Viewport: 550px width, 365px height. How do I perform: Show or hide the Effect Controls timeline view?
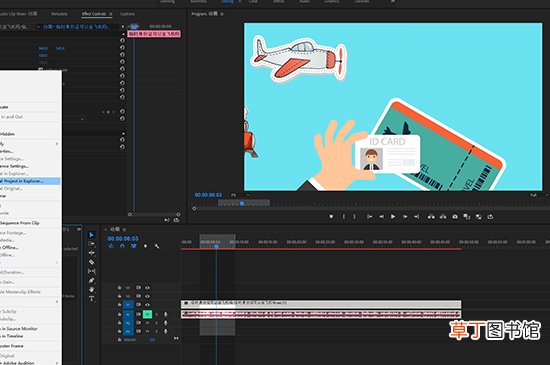click(123, 27)
